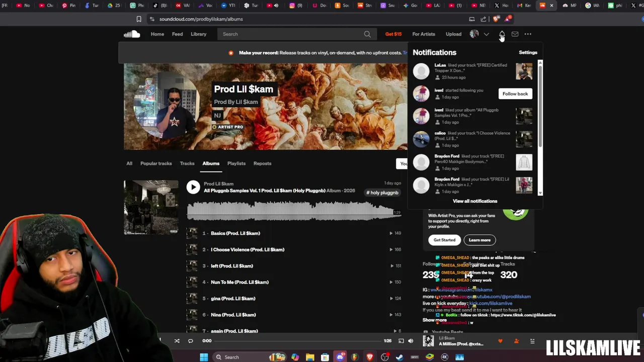Screen dimensions: 644x362
Task: Open the For Artists link
Action: (424, 34)
